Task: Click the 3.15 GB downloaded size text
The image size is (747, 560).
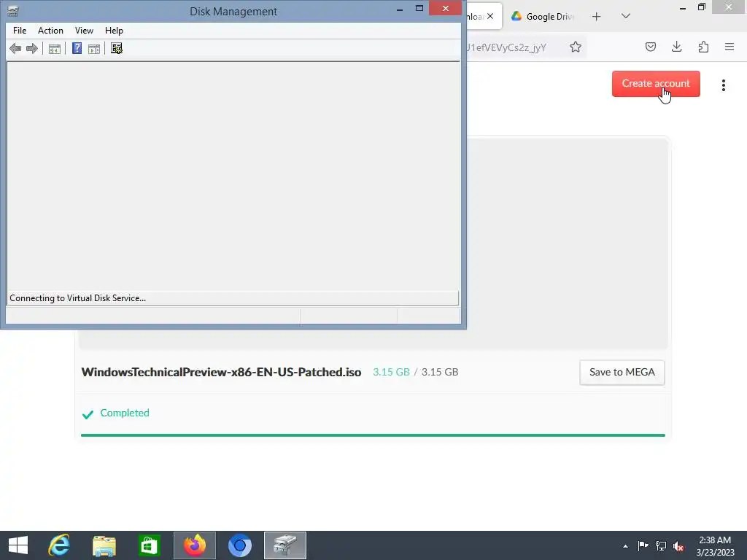Action: coord(391,373)
